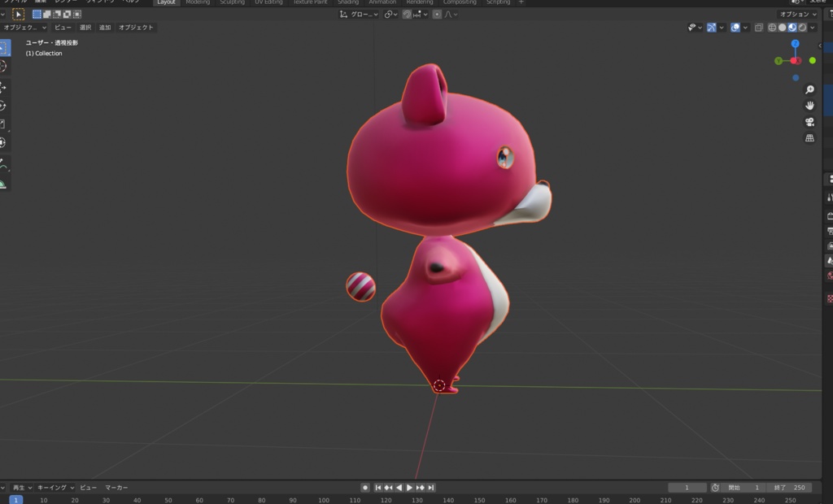Image resolution: width=833 pixels, height=504 pixels.
Task: Click the Pan view hand icon
Action: point(809,106)
